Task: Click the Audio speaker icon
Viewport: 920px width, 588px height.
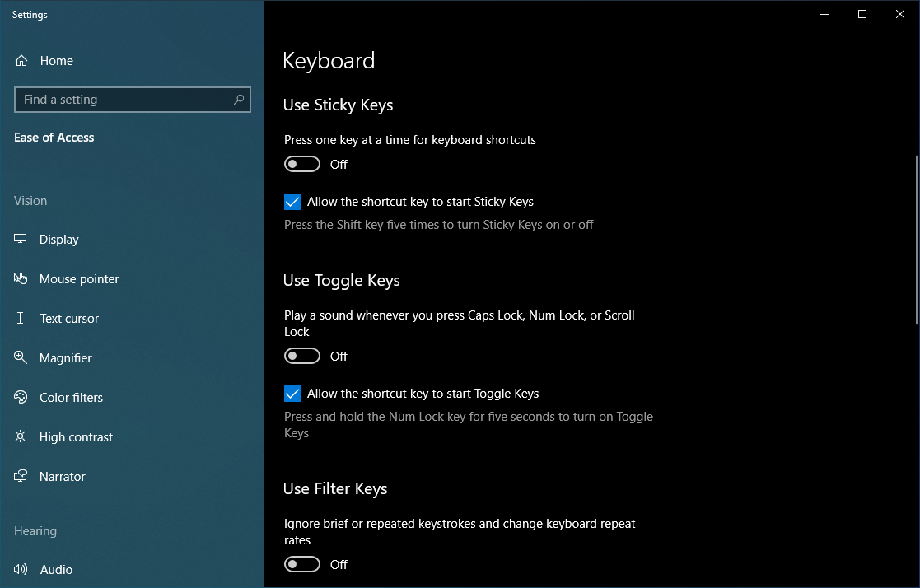Action: [x=21, y=569]
